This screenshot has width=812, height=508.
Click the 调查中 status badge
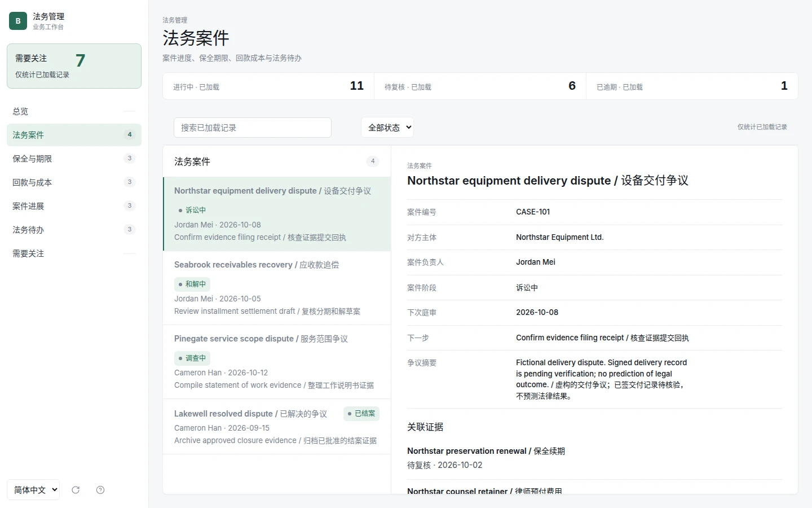(192, 358)
